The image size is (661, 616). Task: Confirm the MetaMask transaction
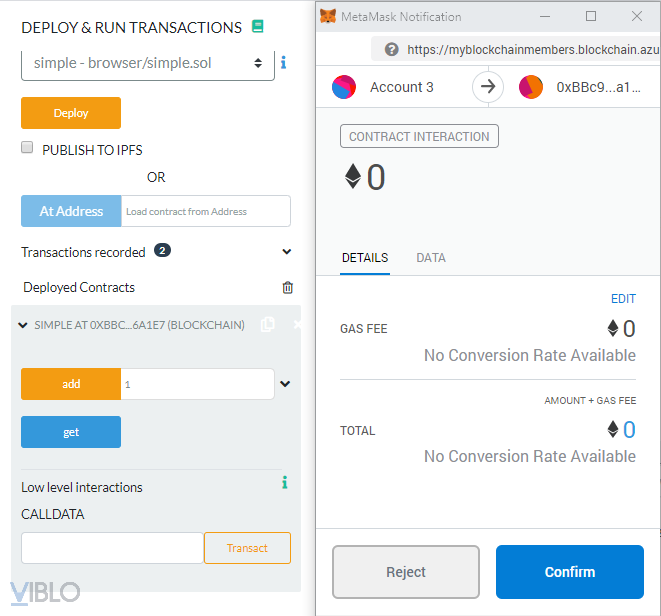pyautogui.click(x=569, y=572)
